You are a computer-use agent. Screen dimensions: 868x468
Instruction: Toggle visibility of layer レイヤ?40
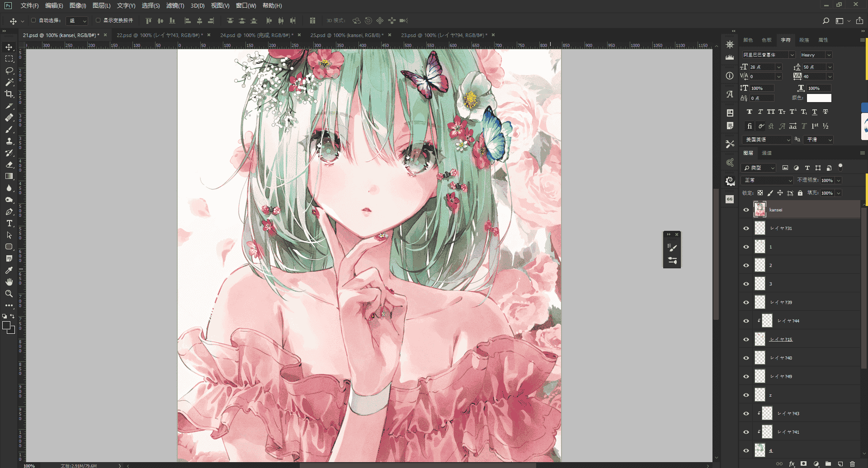746,358
